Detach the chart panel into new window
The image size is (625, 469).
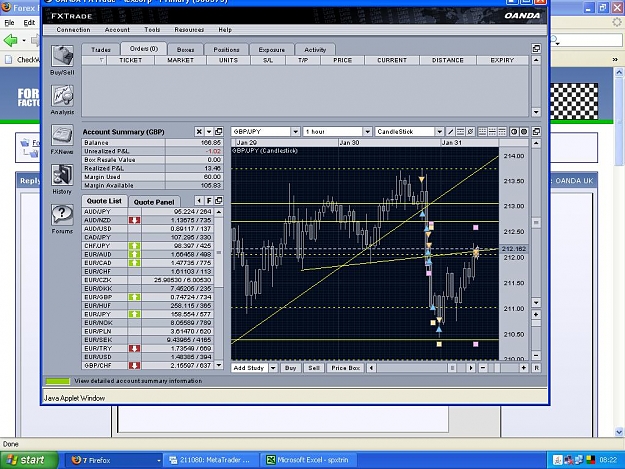click(537, 131)
